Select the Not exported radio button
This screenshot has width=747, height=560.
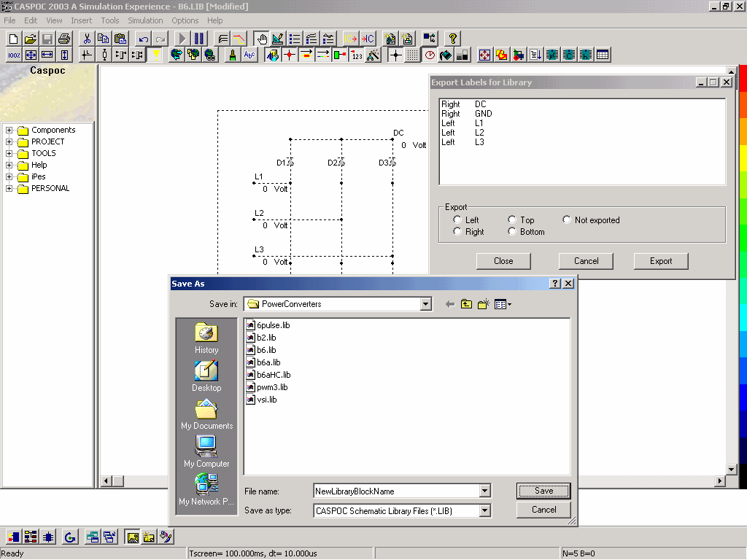[x=566, y=219]
